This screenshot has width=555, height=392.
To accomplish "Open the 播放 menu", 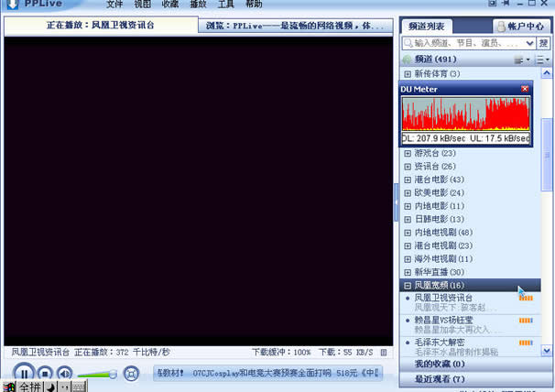I will pyautogui.click(x=198, y=5).
